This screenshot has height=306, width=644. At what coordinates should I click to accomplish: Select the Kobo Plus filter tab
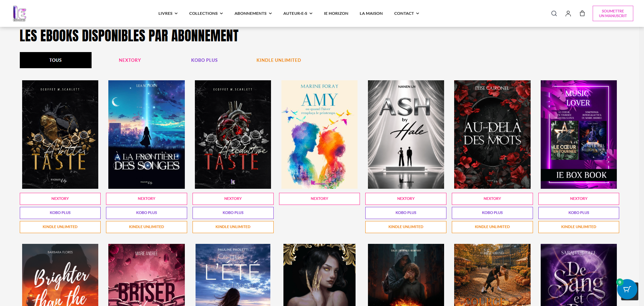[204, 60]
